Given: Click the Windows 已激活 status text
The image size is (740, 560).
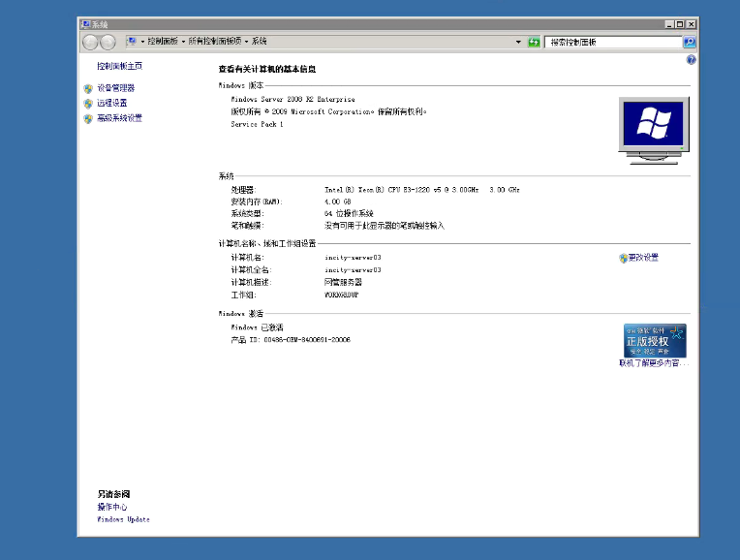Looking at the screenshot, I should pyautogui.click(x=257, y=327).
